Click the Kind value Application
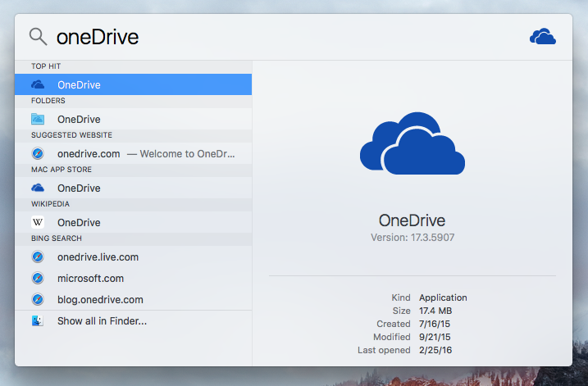Screen dimensions: 588x386 coord(443,297)
